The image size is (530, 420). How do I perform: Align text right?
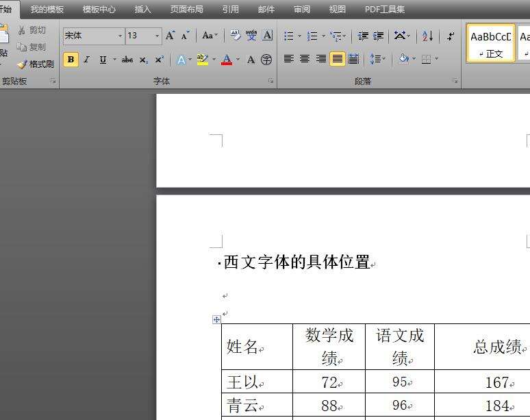coord(320,59)
